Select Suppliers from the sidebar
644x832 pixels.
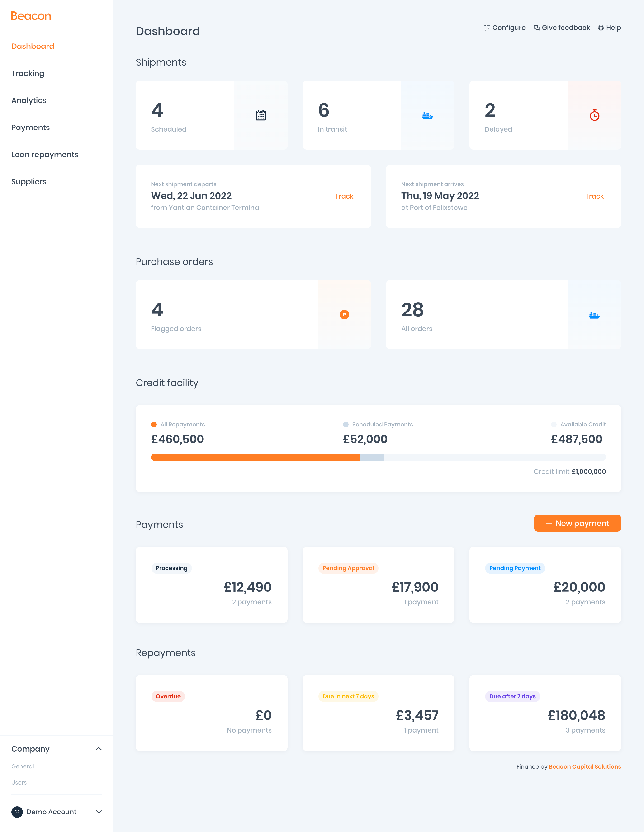[29, 182]
